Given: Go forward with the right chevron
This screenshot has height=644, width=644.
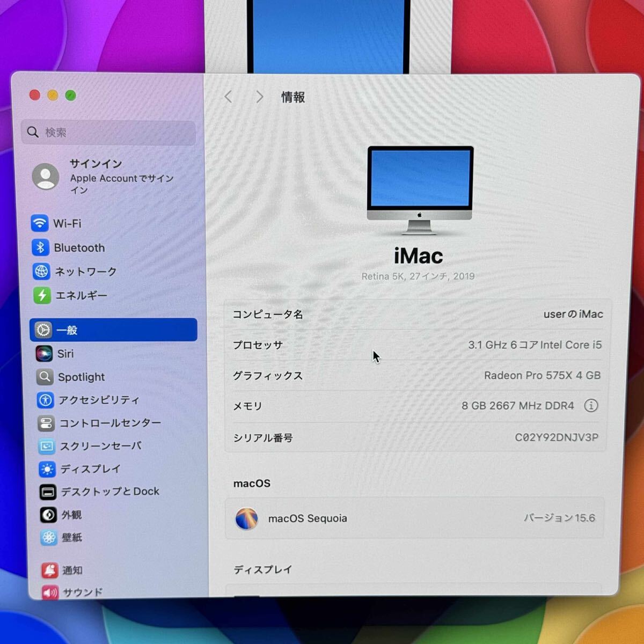Looking at the screenshot, I should coord(259,97).
